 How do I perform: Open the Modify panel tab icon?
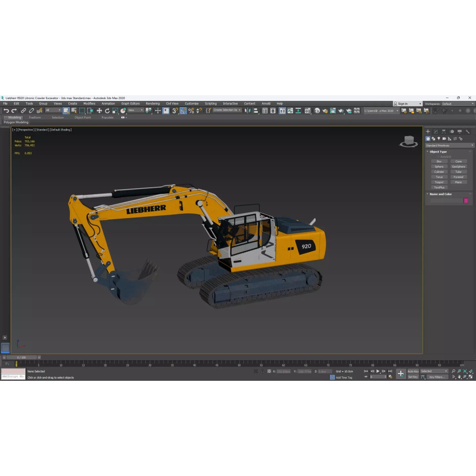[436, 131]
